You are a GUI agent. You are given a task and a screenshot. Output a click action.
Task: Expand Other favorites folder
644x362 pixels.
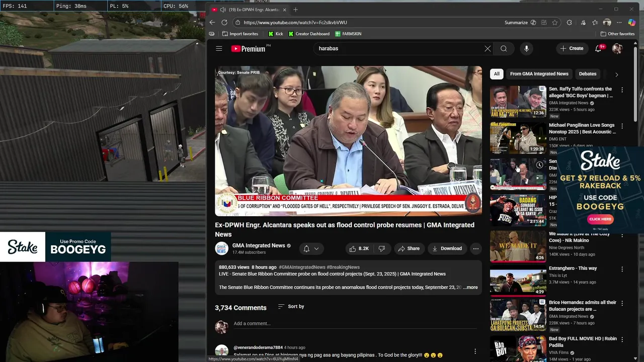pos(617,34)
